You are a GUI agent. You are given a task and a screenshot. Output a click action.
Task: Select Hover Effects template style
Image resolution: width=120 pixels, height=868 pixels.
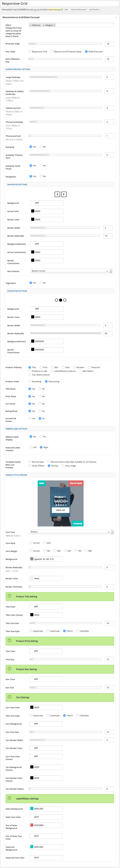point(30,466)
